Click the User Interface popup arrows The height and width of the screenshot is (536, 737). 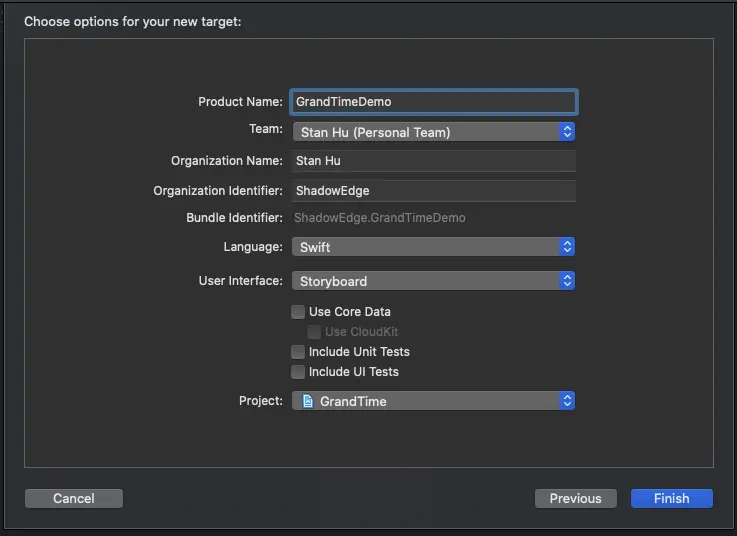[x=567, y=281]
